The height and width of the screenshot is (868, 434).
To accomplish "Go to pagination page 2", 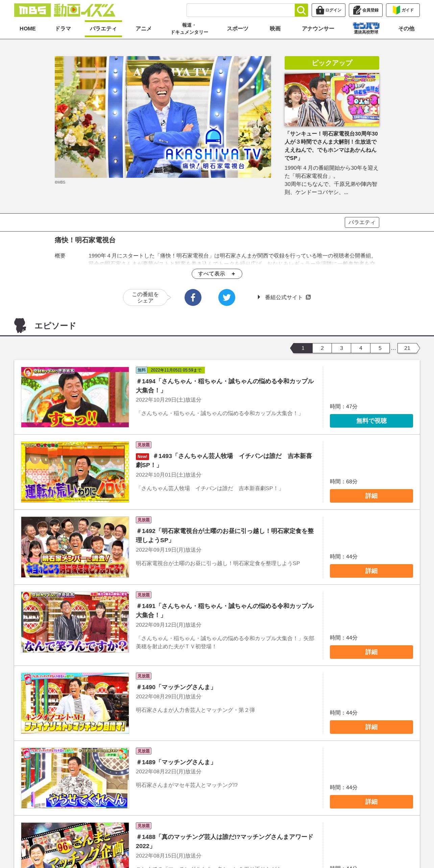I will point(322,348).
